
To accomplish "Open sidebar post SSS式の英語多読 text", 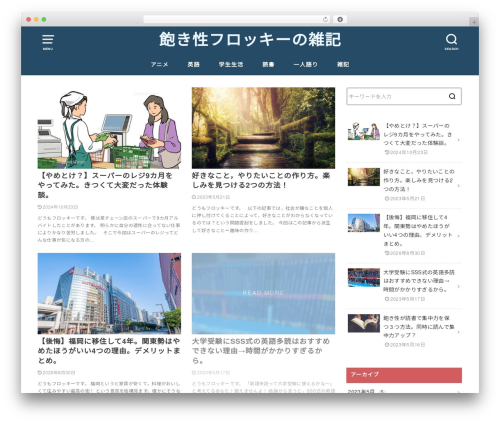I will [419, 281].
